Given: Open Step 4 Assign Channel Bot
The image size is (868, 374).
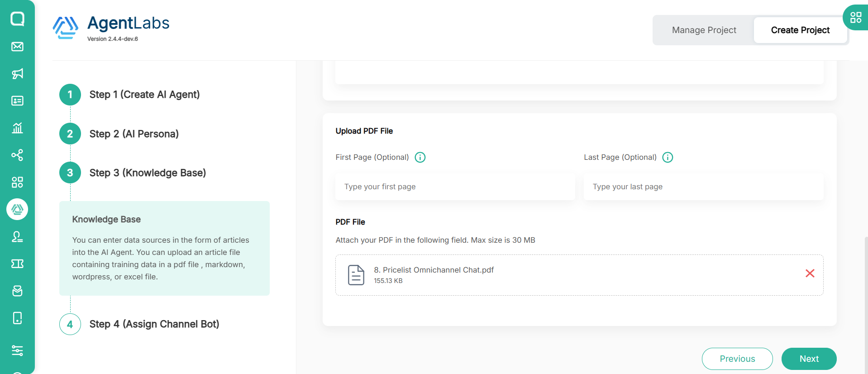Looking at the screenshot, I should 154,324.
